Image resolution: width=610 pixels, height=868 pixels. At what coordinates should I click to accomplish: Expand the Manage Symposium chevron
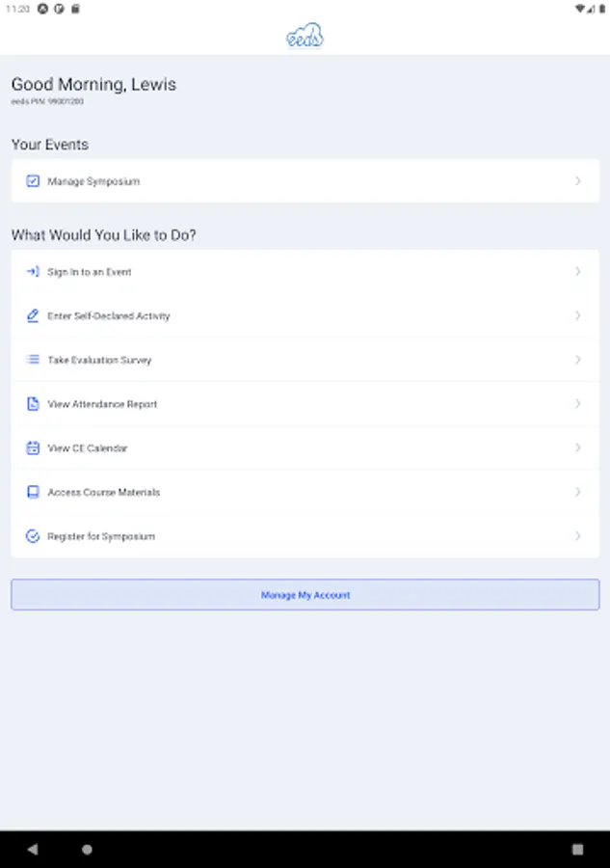[577, 181]
